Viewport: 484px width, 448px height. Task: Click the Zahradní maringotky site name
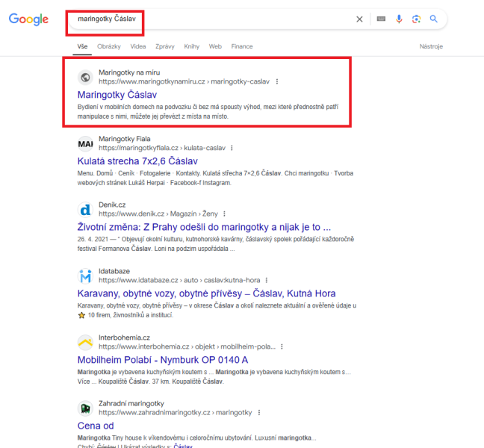tap(131, 403)
